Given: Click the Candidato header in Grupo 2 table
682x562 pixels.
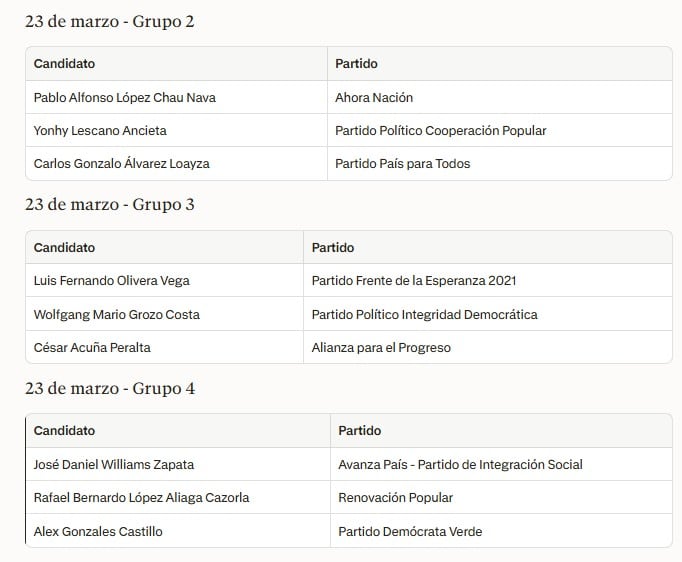Looking at the screenshot, I should 176,64.
